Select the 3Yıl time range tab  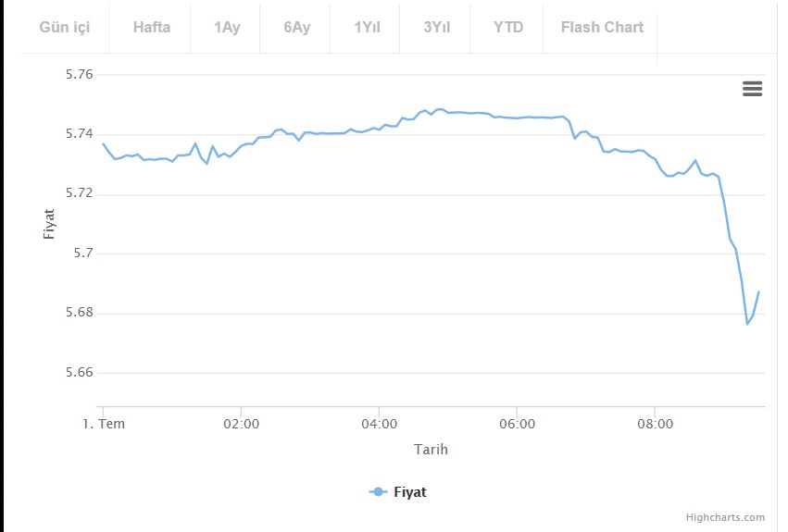[x=436, y=27]
